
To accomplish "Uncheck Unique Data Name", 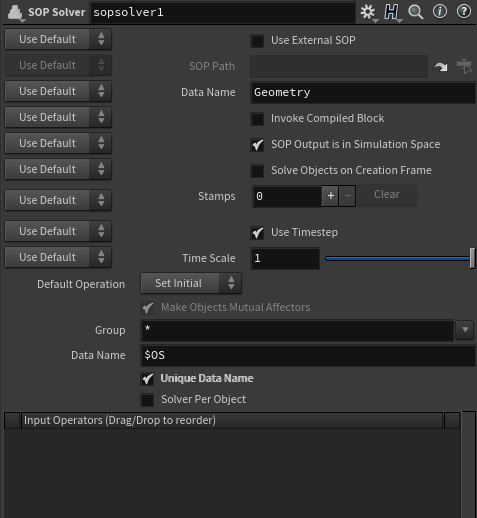I will (147, 379).
